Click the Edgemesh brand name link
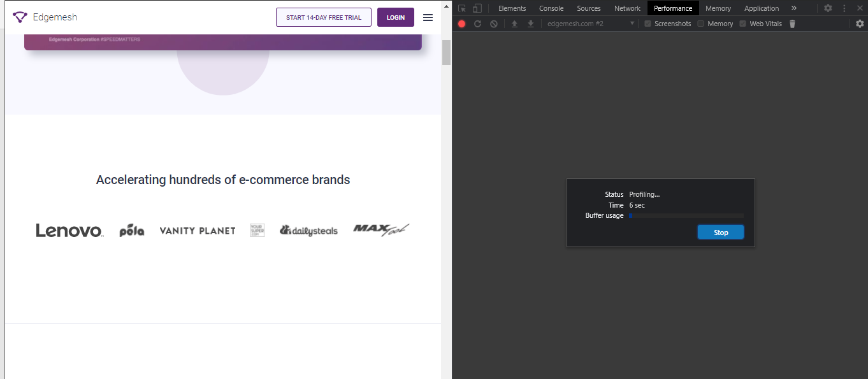 pyautogui.click(x=55, y=17)
